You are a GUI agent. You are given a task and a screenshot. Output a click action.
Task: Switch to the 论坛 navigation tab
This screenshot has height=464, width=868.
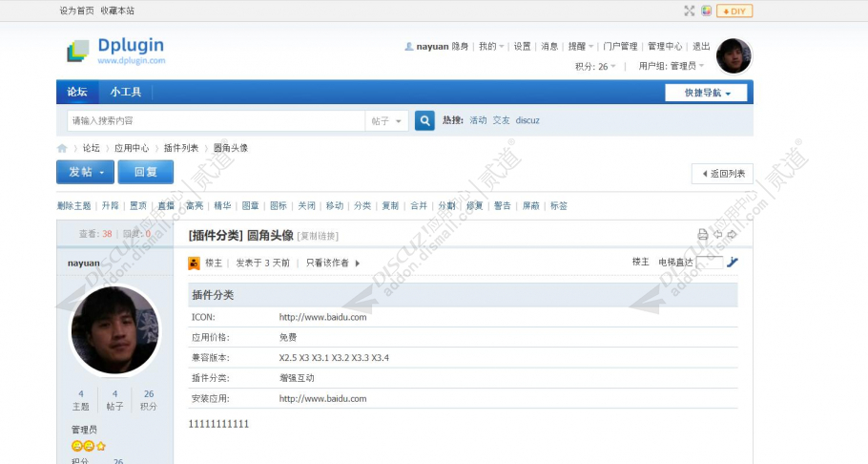[x=77, y=92]
